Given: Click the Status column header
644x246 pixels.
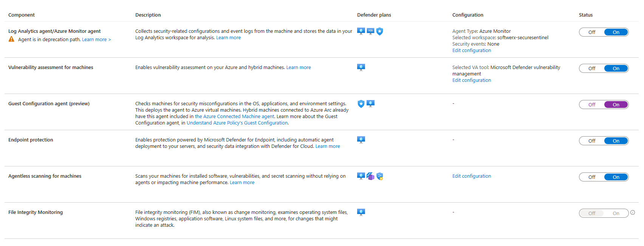Looking at the screenshot, I should [586, 15].
